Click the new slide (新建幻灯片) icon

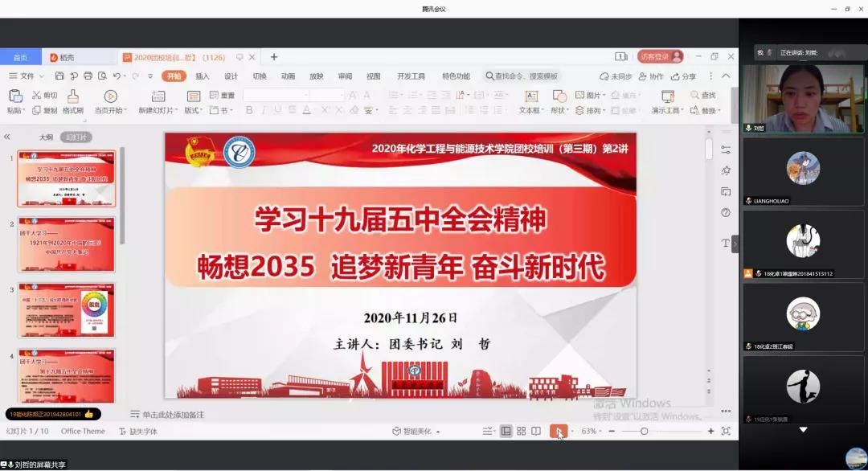tap(156, 96)
